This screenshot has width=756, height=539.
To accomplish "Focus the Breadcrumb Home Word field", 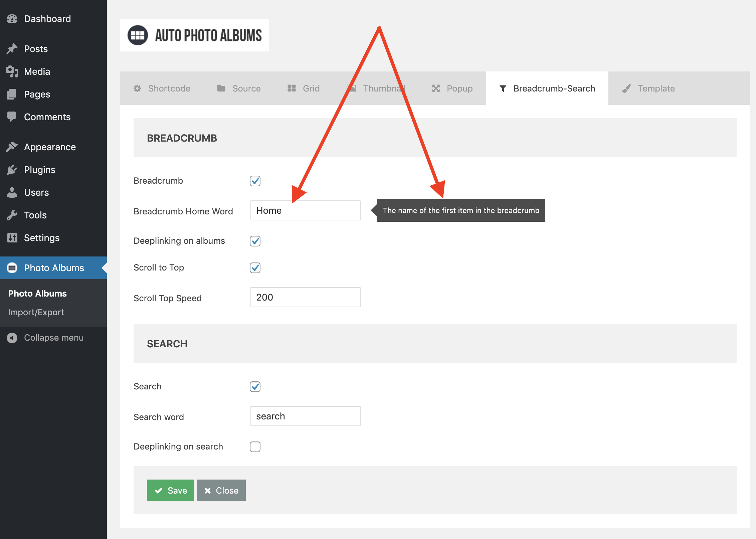I will 306,210.
